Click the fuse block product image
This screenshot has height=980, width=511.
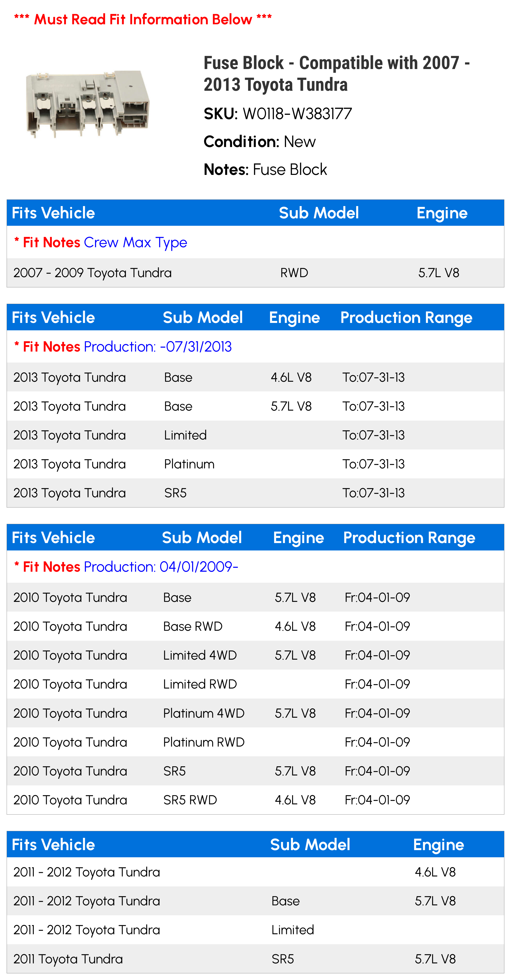point(87,104)
